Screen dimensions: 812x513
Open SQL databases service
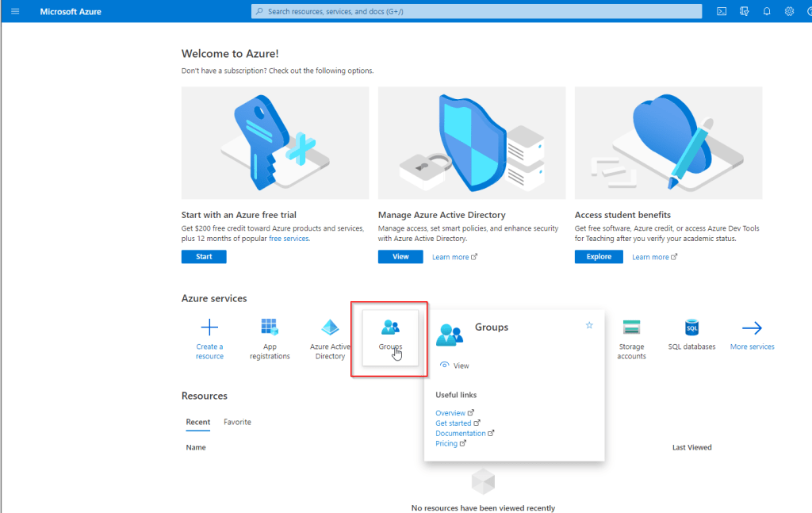691,327
